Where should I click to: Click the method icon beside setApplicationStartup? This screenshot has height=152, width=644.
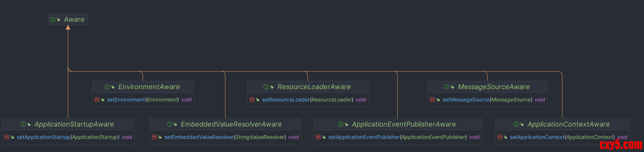7,137
